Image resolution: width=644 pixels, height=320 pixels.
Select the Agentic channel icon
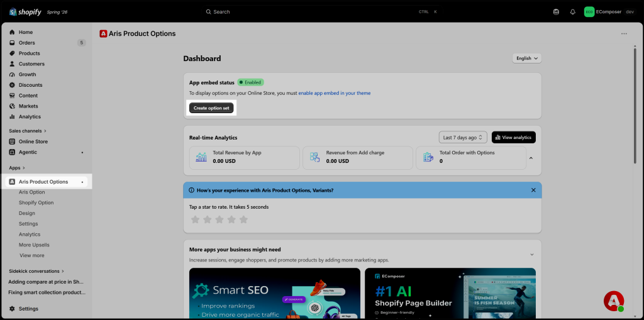[12, 152]
